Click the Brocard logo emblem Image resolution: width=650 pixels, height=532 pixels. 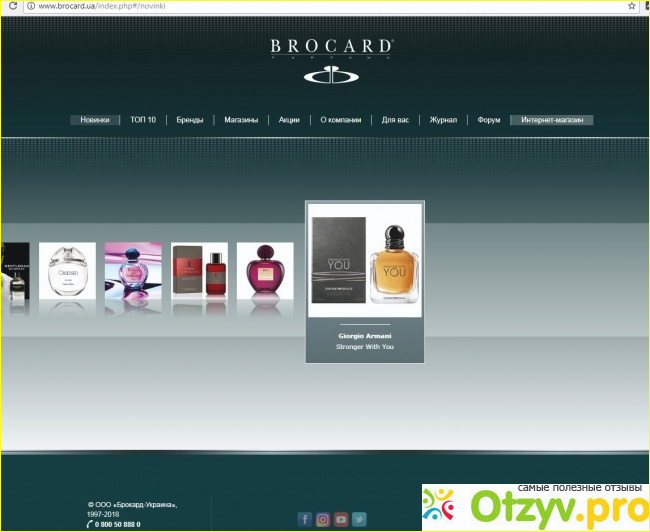pos(331,73)
